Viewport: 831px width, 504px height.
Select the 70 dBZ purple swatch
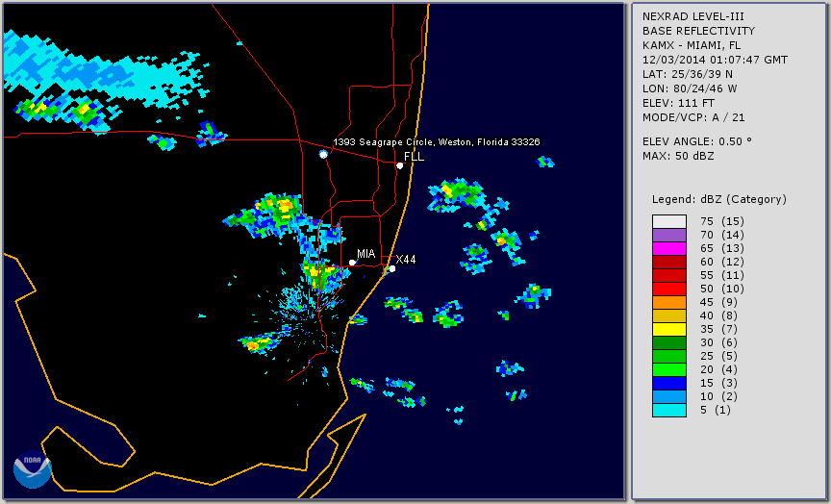[x=669, y=235]
